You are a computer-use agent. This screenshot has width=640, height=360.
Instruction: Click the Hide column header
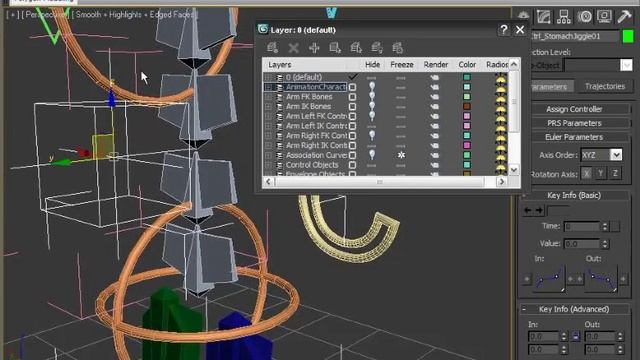coord(372,64)
